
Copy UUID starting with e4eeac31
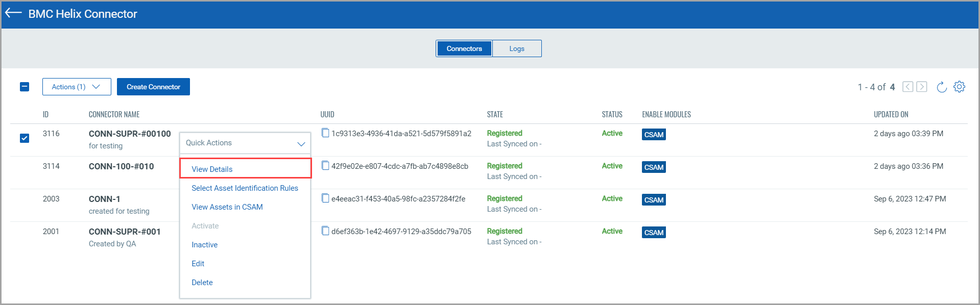tap(325, 198)
